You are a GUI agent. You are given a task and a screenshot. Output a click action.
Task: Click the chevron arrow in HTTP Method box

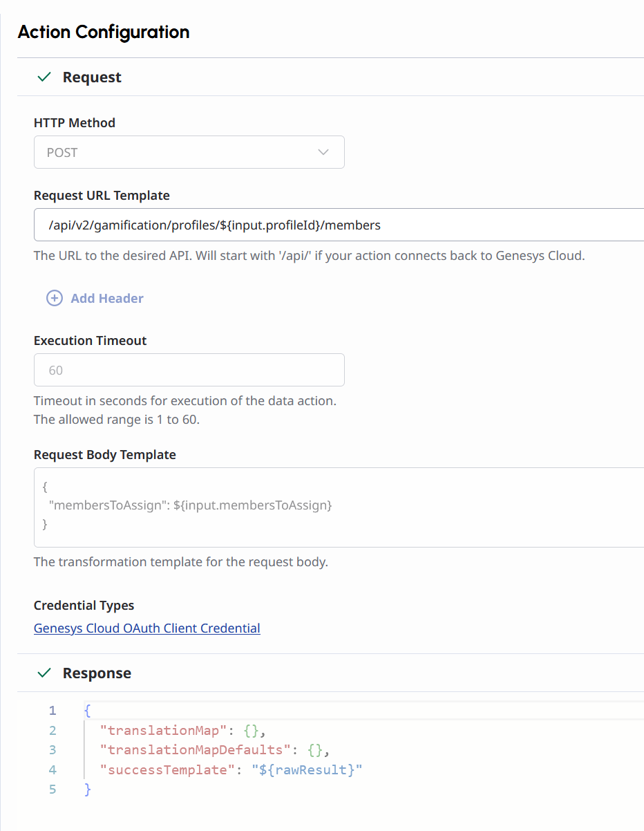(323, 152)
